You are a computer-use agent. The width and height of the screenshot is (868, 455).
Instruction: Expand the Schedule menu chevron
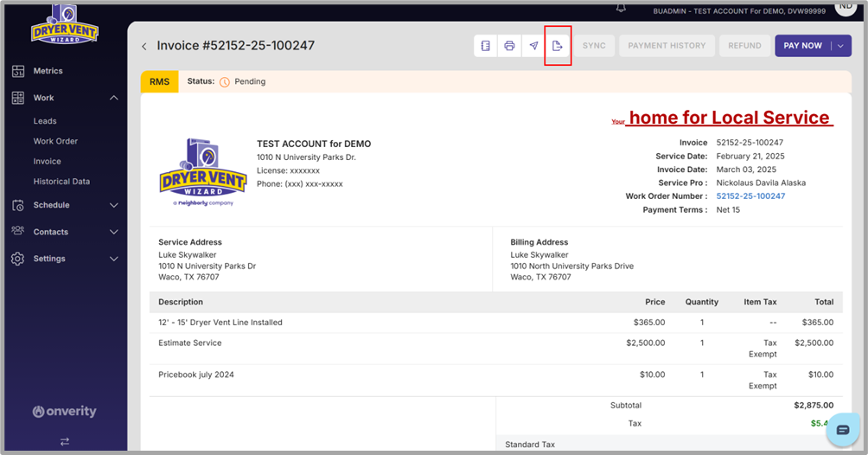pyautogui.click(x=114, y=205)
